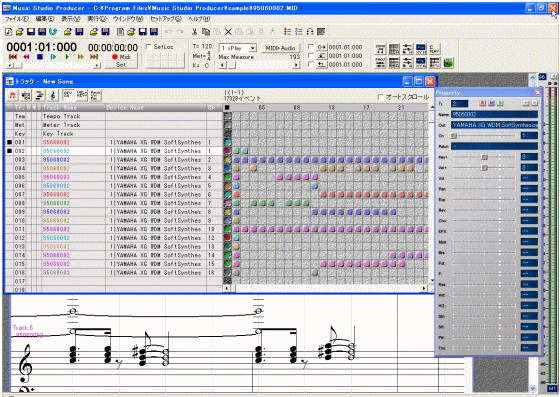This screenshot has height=397, width=560.
Task: Click the scissors Cut icon
Action: pos(195,32)
